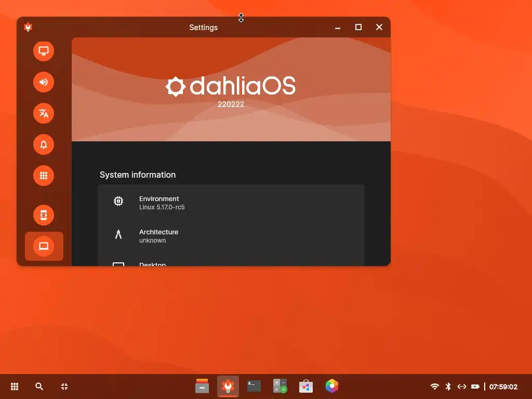Click the Settings app in taskbar
Viewport: 532px width, 399px height.
[228, 386]
